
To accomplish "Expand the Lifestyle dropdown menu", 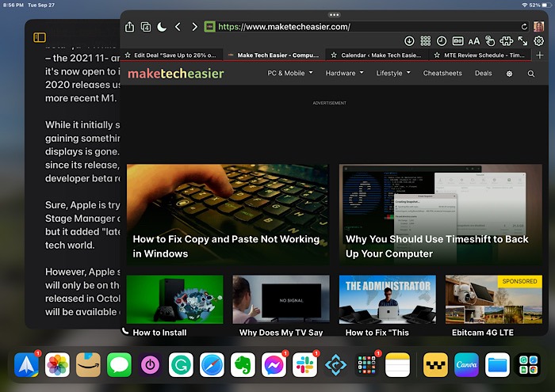I will click(393, 73).
